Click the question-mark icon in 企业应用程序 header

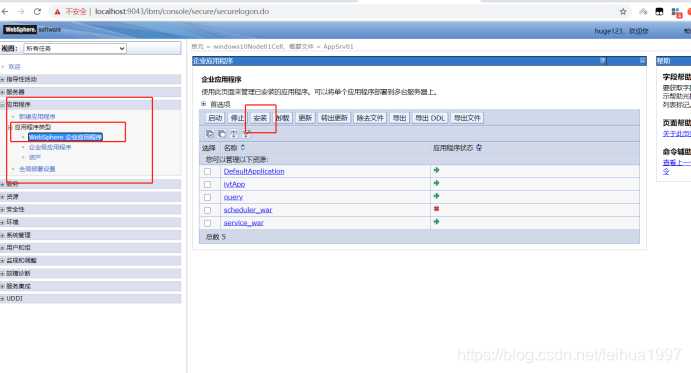(x=602, y=60)
